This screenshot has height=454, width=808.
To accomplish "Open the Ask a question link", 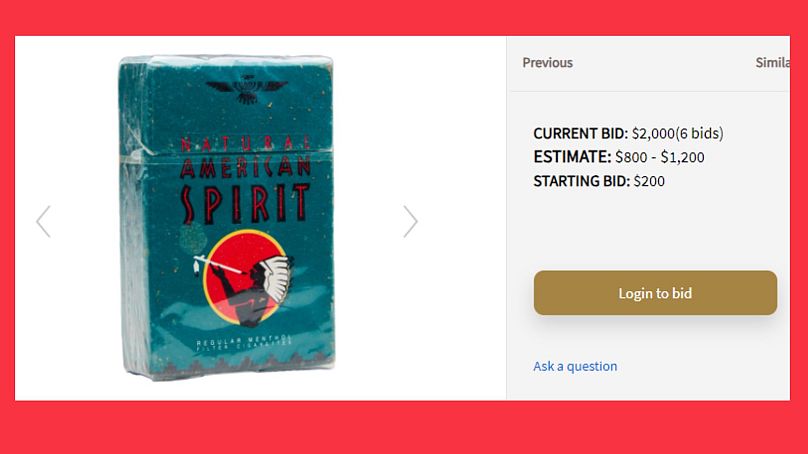I will click(x=575, y=366).
